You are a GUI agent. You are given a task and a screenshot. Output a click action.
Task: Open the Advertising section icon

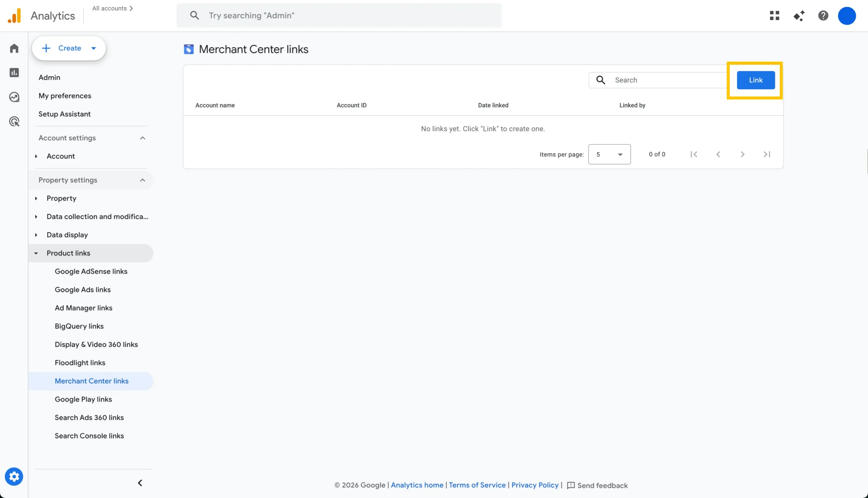click(14, 121)
